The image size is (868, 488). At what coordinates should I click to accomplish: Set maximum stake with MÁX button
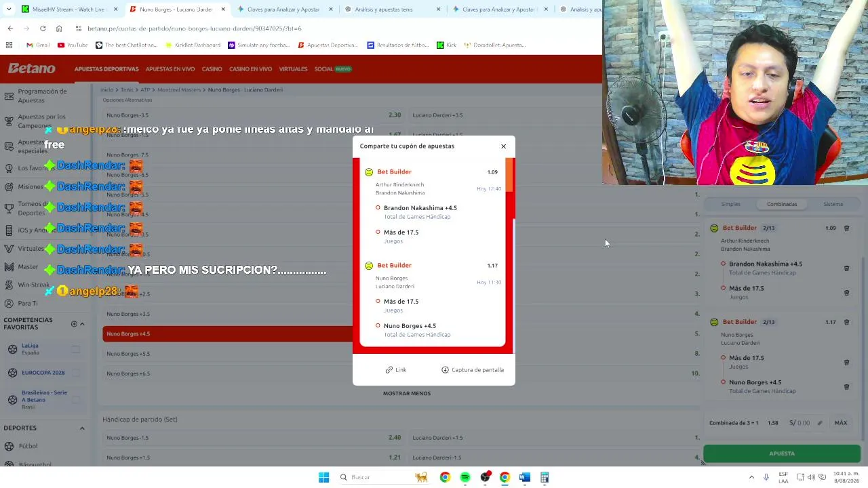tap(841, 423)
